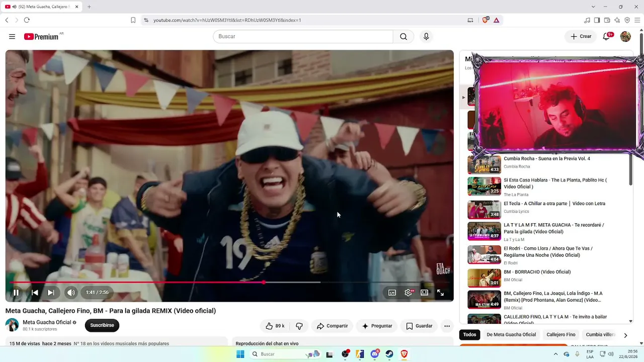Viewport: 644px width, 362px height.
Task: Open Steam from the taskbar
Action: point(389,354)
